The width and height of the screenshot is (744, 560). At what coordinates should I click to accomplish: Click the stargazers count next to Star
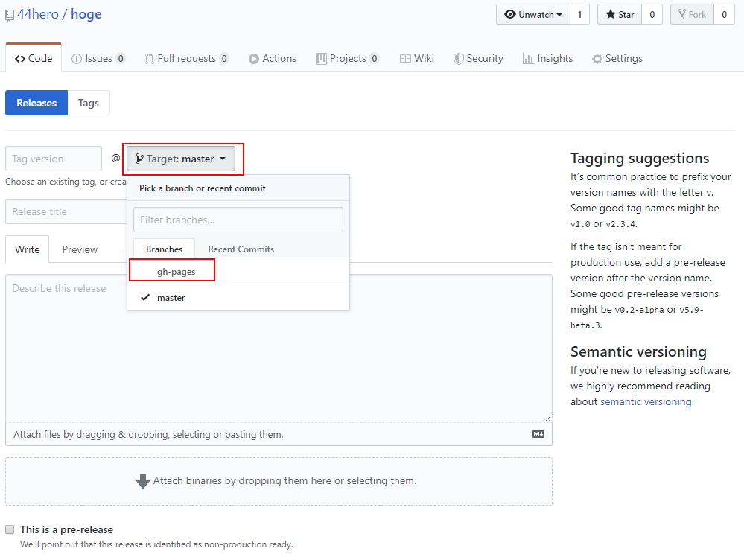click(652, 14)
